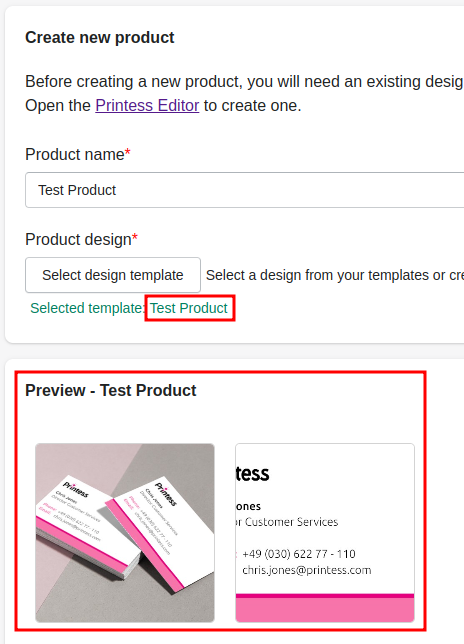Click the Create new product heading

100,37
